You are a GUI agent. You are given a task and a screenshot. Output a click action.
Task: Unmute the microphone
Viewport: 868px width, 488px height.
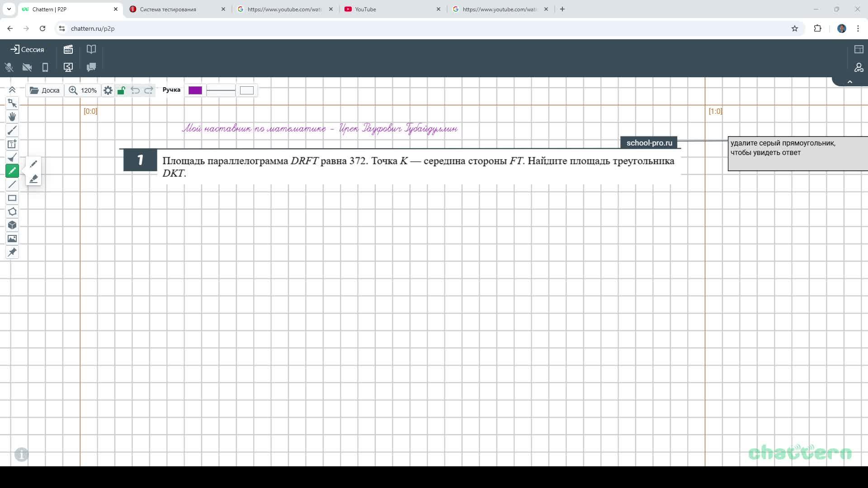coord(9,67)
